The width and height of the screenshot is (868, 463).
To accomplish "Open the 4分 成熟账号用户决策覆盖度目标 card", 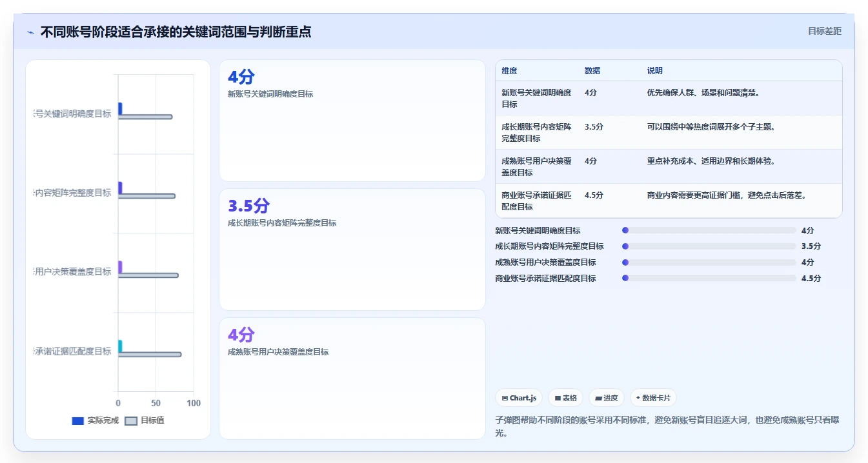I will [352, 379].
